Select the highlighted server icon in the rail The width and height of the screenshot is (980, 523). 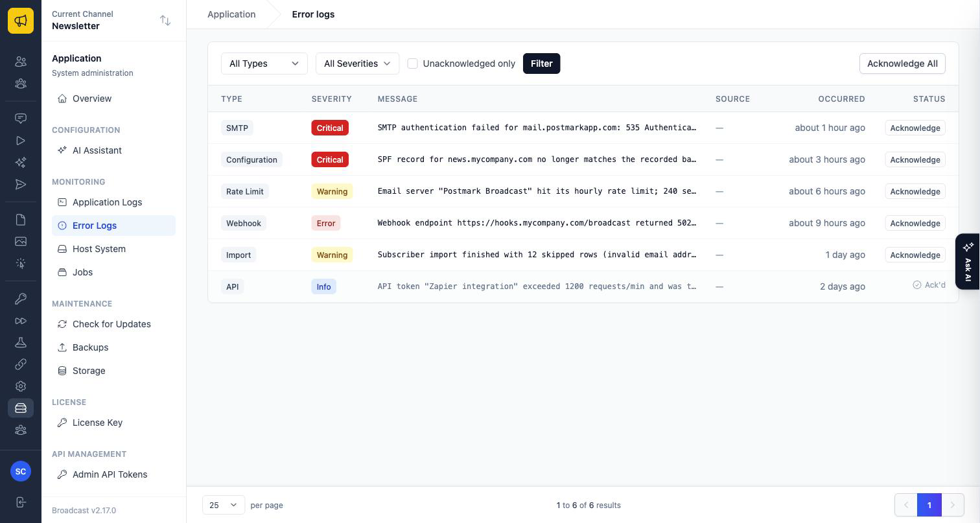pos(21,408)
